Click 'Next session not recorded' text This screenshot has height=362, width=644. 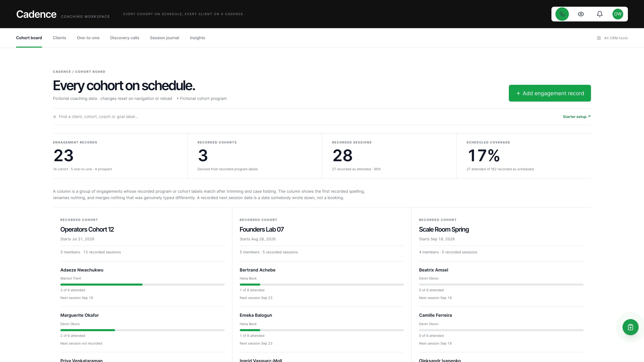tap(81, 343)
